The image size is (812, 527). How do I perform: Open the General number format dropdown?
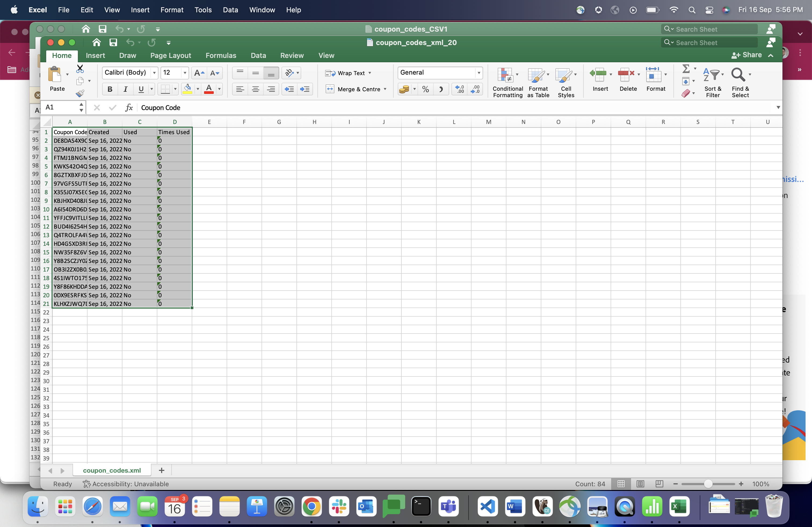pos(479,73)
